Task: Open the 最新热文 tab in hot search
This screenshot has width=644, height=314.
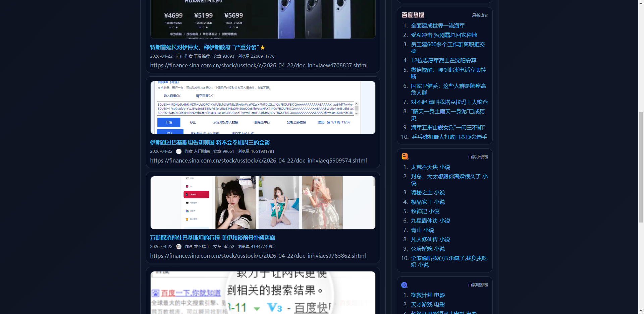Action: pos(480,15)
